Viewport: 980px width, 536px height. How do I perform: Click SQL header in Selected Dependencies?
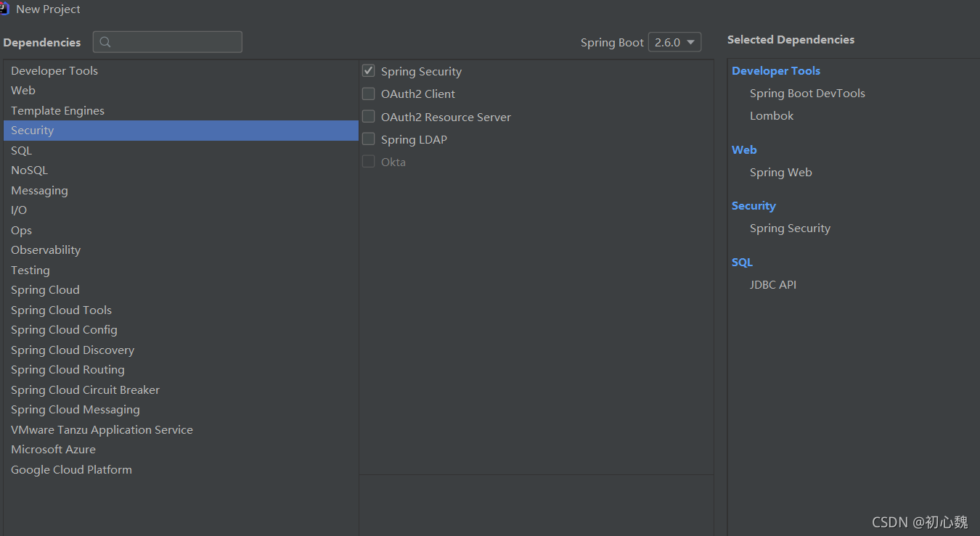[742, 262]
